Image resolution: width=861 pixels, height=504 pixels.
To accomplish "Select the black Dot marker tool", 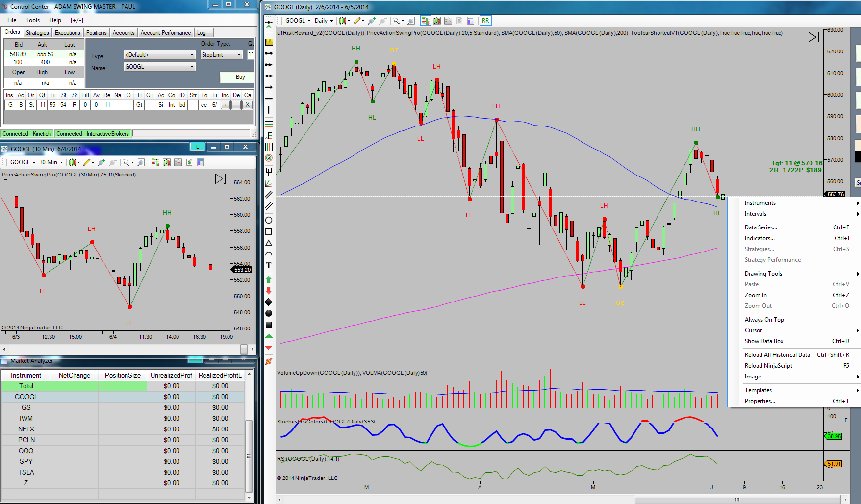I will [269, 313].
